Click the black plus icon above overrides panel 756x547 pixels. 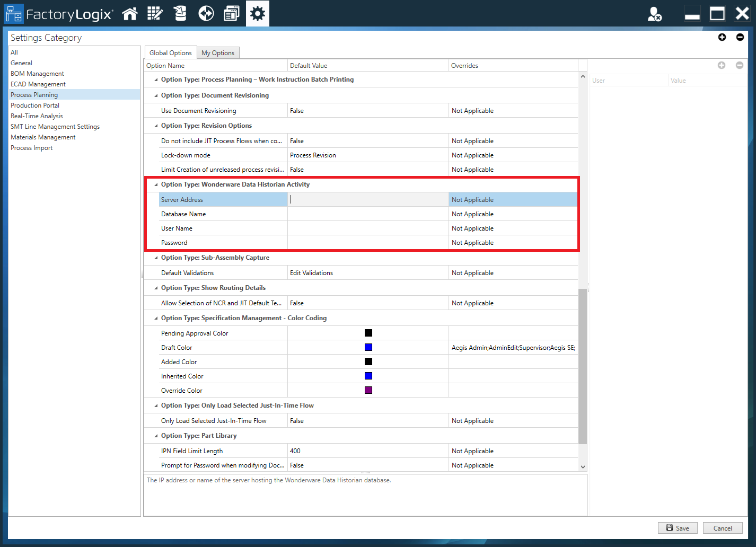[x=722, y=37]
